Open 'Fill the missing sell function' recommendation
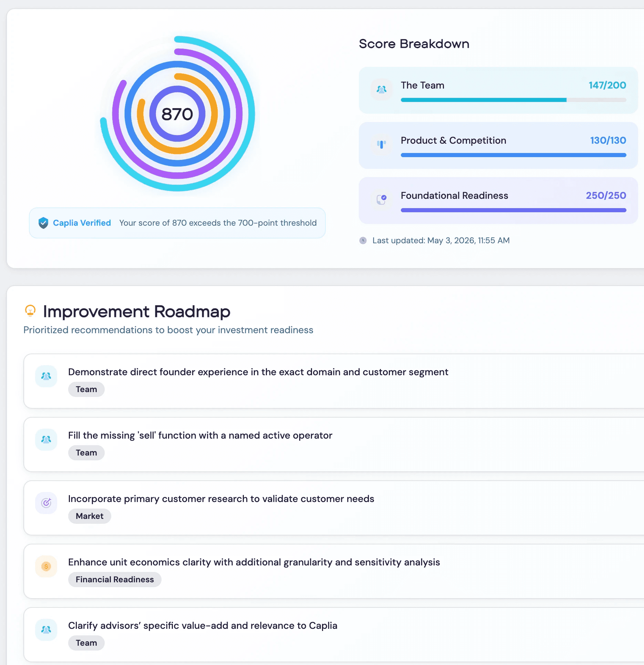The image size is (644, 665). tap(334, 444)
